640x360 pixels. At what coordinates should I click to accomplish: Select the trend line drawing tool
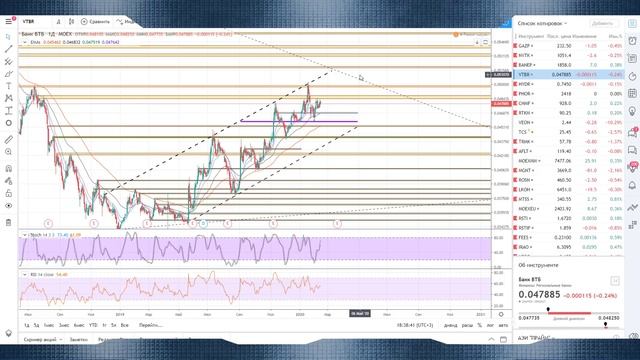(x=9, y=49)
